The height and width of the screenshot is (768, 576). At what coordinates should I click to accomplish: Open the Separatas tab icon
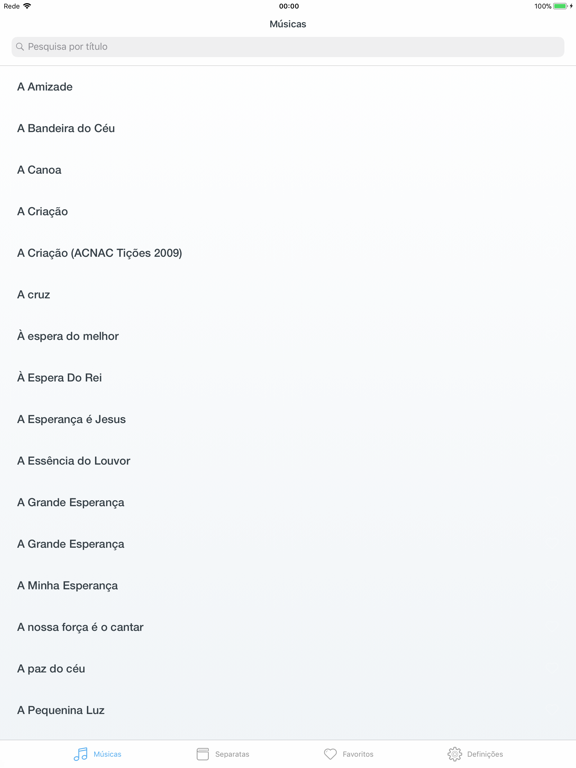[x=202, y=754]
